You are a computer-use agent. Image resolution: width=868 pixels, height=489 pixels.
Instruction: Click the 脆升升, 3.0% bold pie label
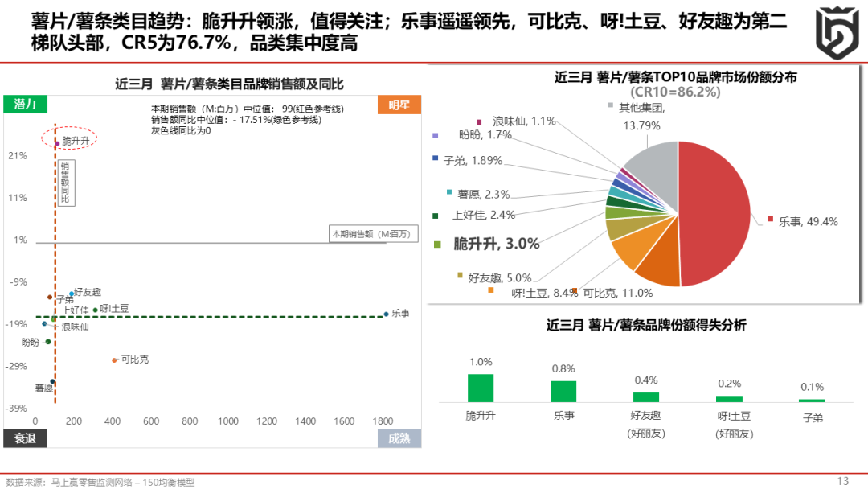tap(496, 244)
